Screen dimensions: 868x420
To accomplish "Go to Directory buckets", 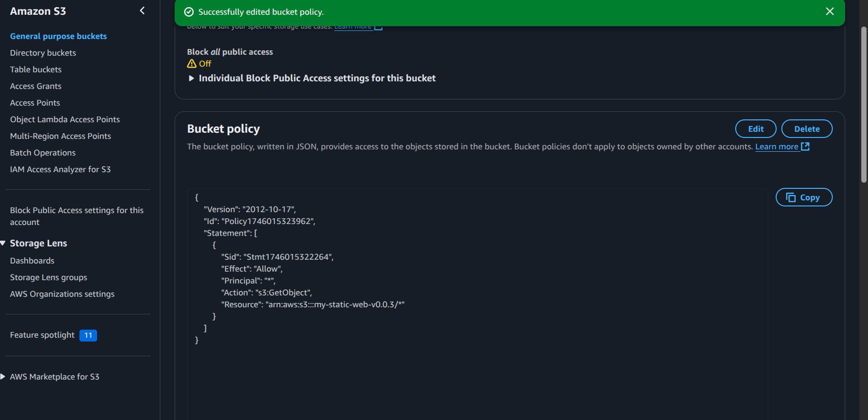I will click(x=43, y=53).
